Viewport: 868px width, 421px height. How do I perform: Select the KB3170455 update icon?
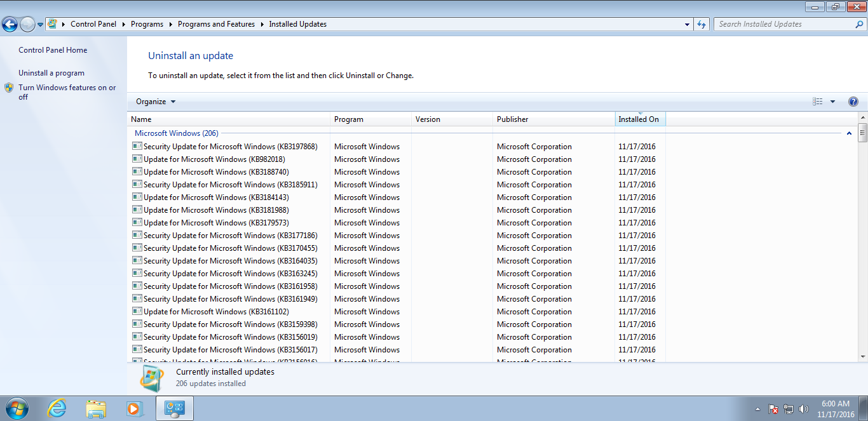coord(137,248)
